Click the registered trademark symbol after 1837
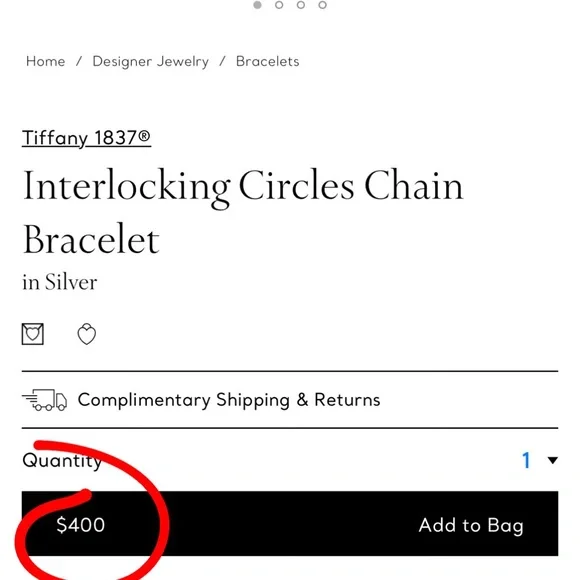The image size is (580, 580). tap(144, 135)
